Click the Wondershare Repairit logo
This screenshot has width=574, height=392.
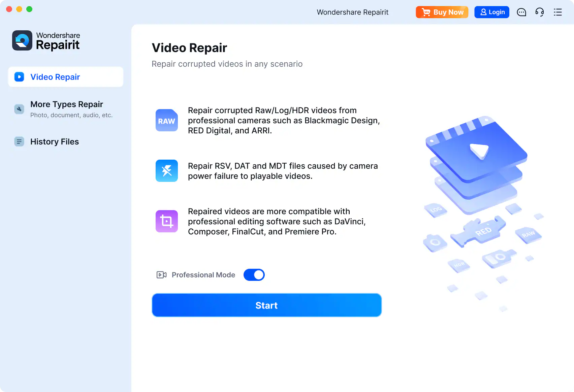(x=46, y=40)
